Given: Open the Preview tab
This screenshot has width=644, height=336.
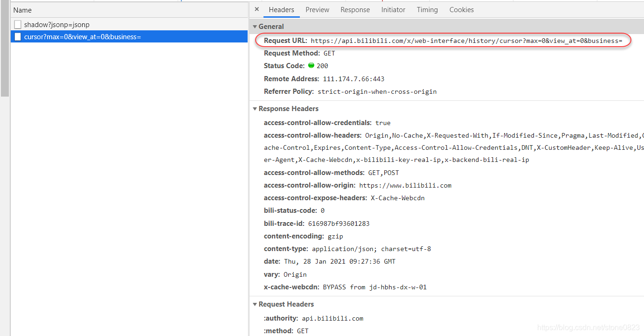Looking at the screenshot, I should (x=318, y=9).
